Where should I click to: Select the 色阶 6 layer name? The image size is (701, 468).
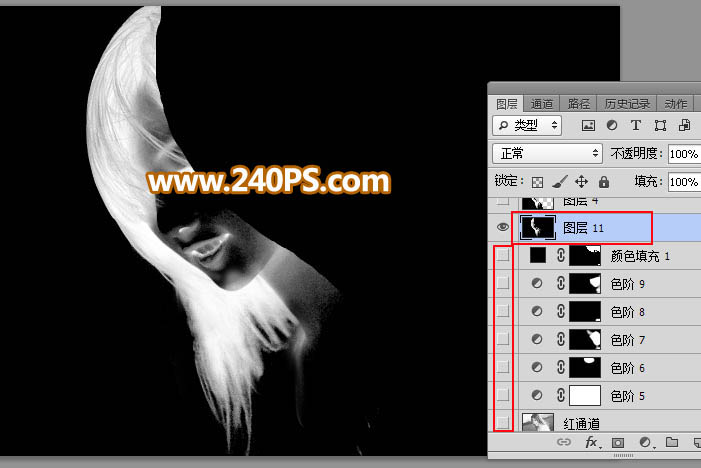628,368
